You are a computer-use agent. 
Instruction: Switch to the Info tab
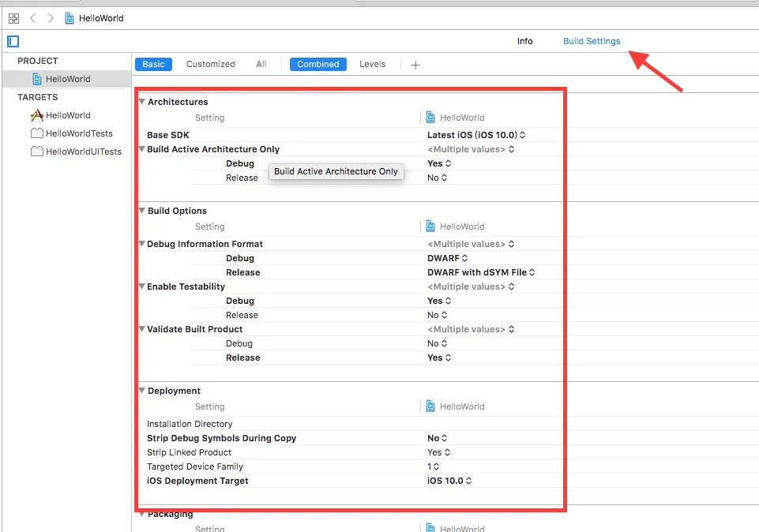524,41
